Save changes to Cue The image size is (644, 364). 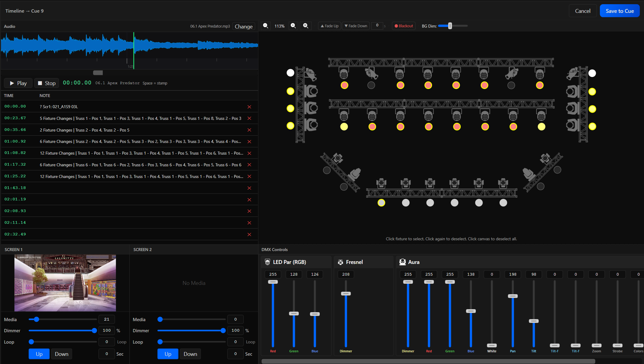[x=619, y=11]
